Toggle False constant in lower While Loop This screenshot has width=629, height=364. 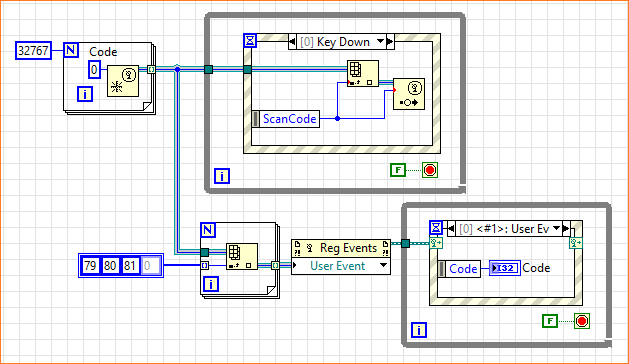pyautogui.click(x=550, y=321)
